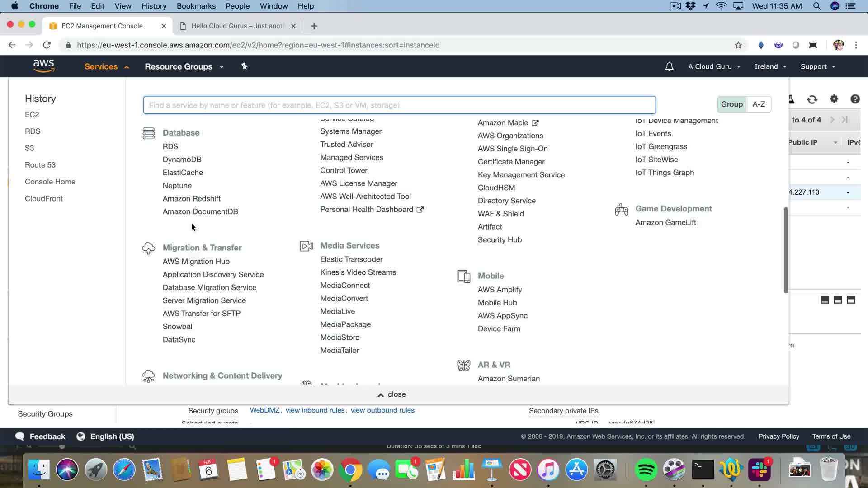Open Spotify from the dock
Viewport: 868px width, 488px height.
[x=646, y=470]
